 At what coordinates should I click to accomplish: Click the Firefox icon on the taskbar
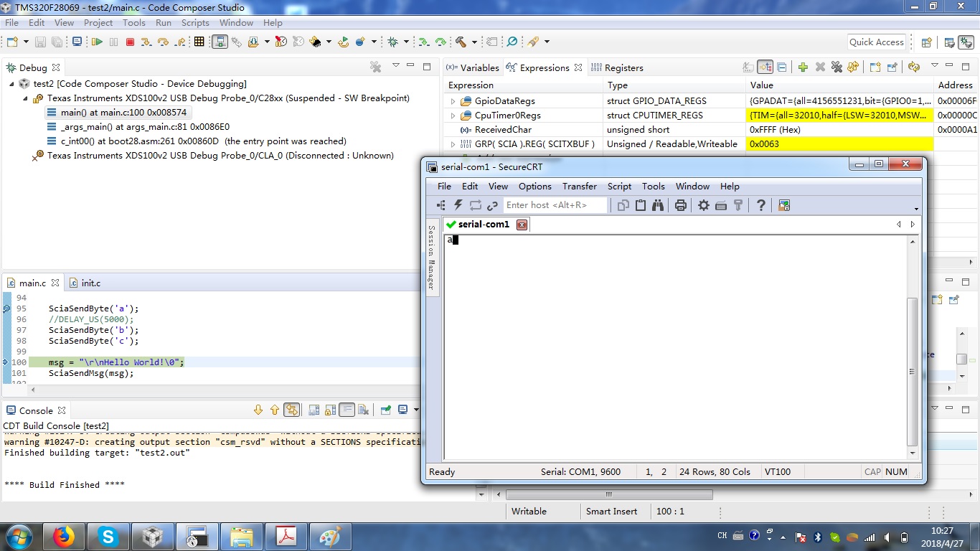click(x=64, y=536)
